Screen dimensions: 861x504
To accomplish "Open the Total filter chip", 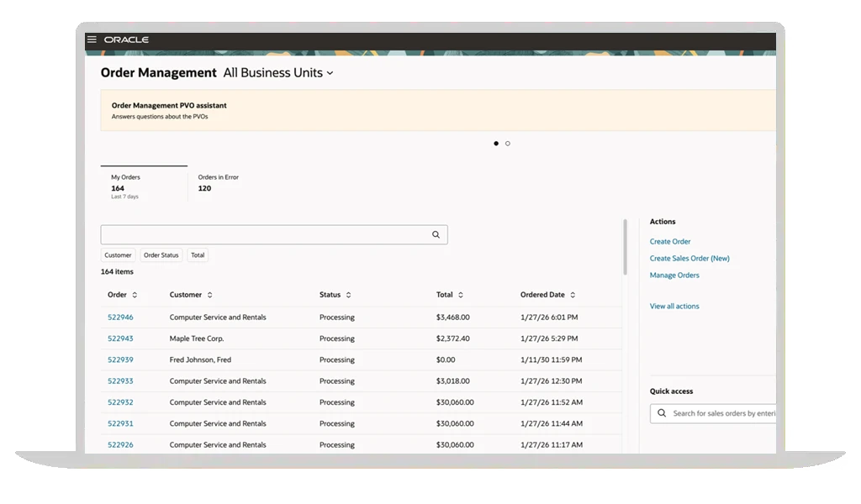I will pyautogui.click(x=197, y=255).
